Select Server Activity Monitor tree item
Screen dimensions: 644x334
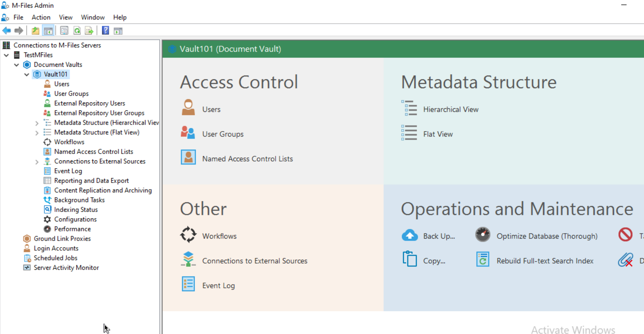(66, 268)
